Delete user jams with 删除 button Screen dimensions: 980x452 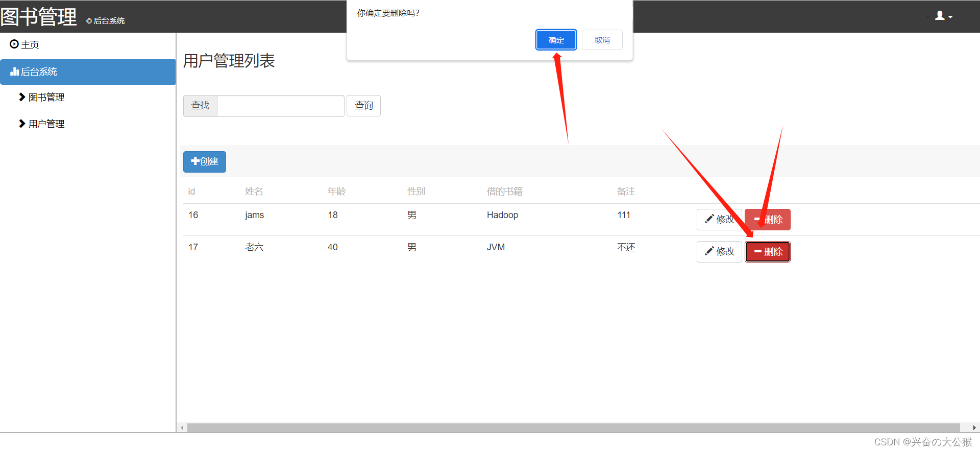(x=768, y=220)
